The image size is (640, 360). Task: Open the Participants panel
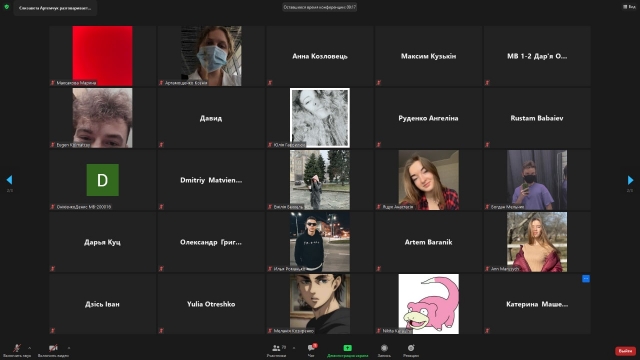click(x=276, y=350)
